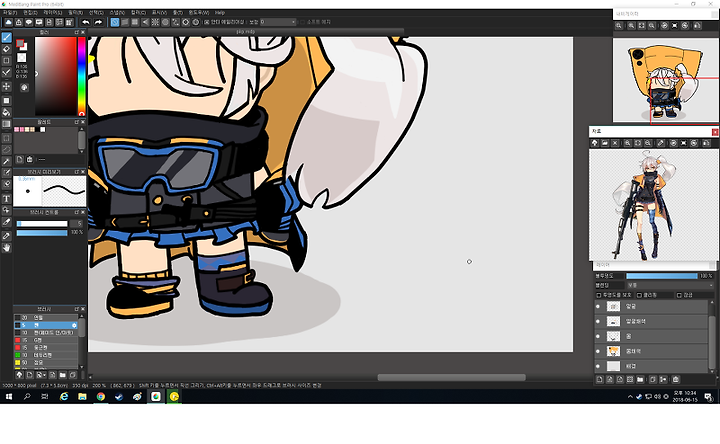Open the Help menu
The height and width of the screenshot is (444, 720).
(220, 12)
